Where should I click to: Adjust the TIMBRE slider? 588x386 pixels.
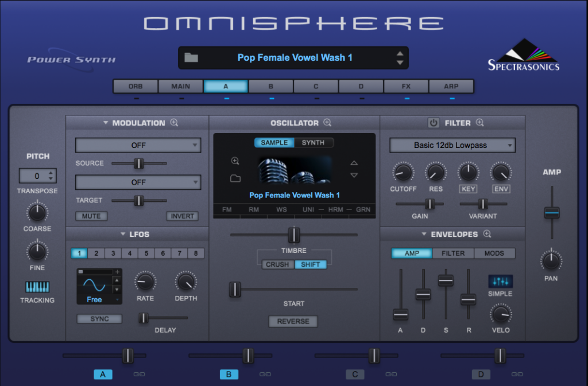click(293, 235)
